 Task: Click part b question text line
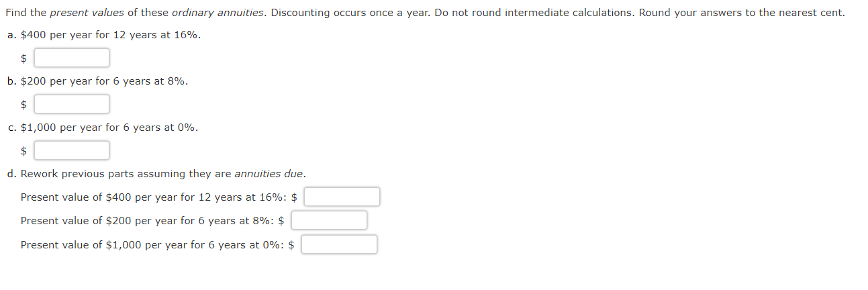click(98, 81)
